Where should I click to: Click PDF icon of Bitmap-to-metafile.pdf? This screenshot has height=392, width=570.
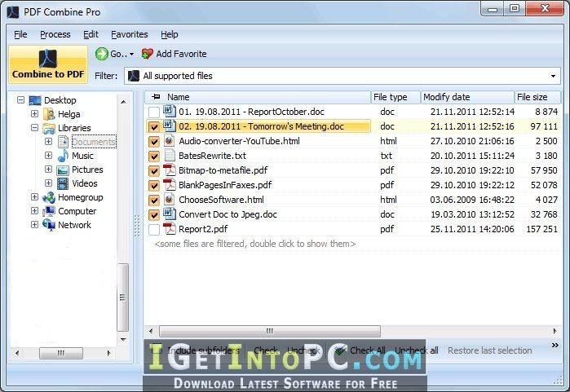point(170,170)
